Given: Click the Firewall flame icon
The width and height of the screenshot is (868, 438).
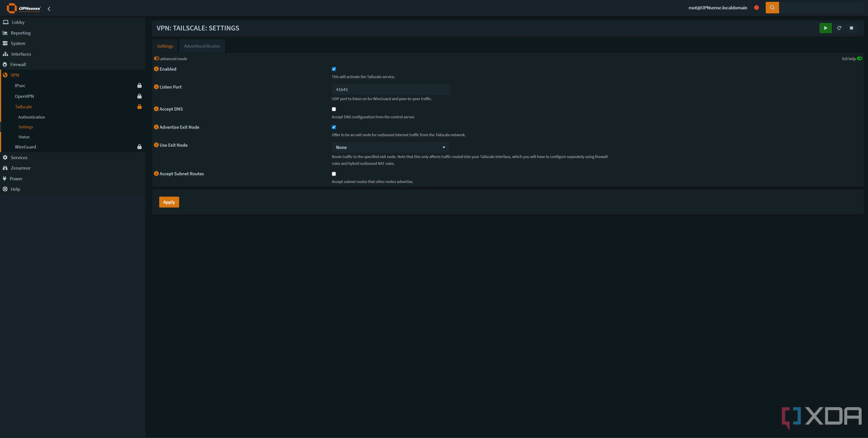Looking at the screenshot, I should [5, 64].
